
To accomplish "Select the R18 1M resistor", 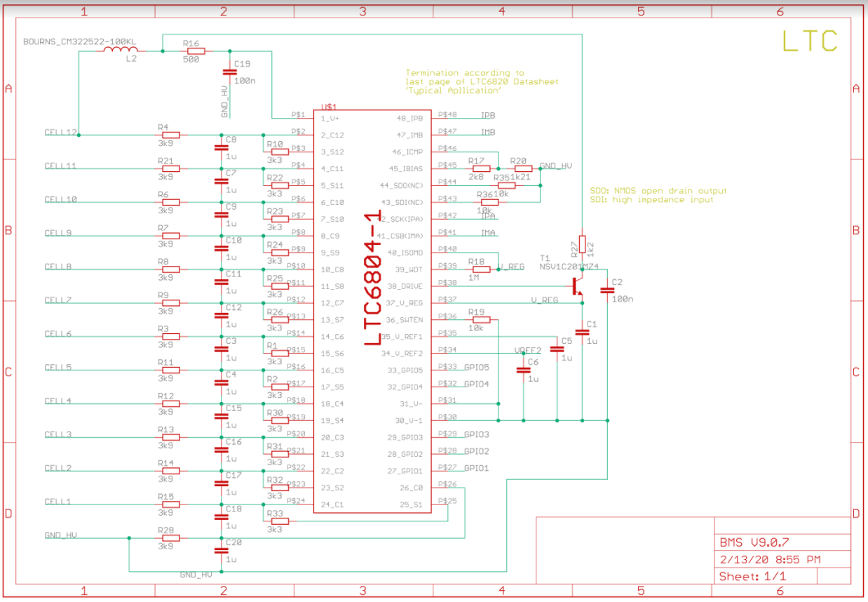I will 481,269.
